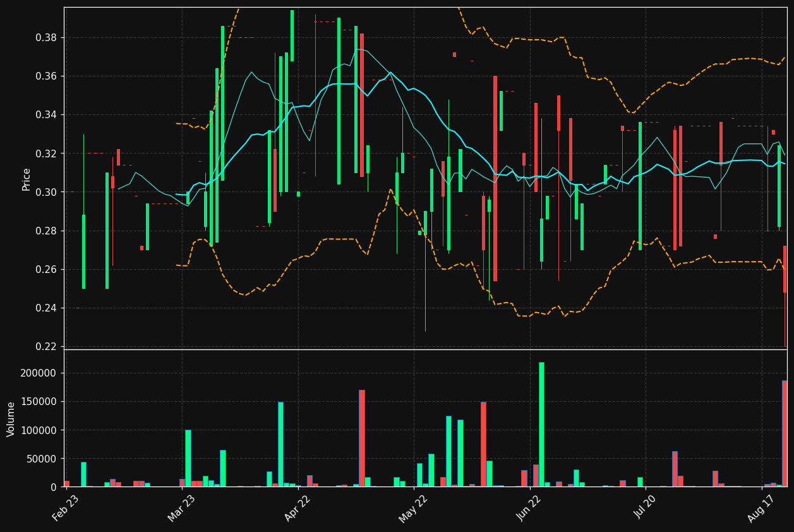Click the 0.34 price tick label

click(47, 115)
